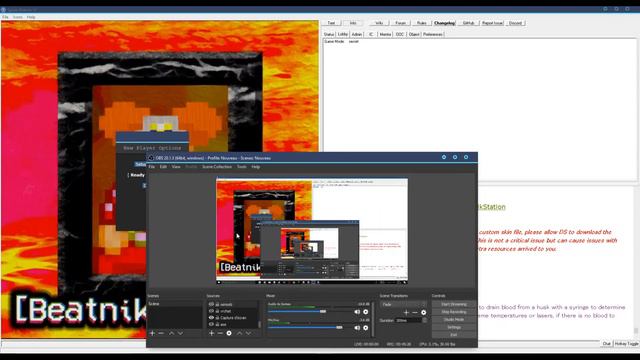The width and height of the screenshot is (640, 360).
Task: Click GitHub button in game window
Action: point(469,23)
